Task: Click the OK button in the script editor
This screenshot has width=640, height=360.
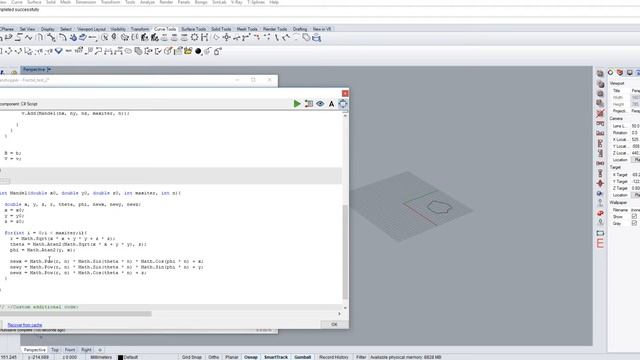Action: [x=334, y=324]
